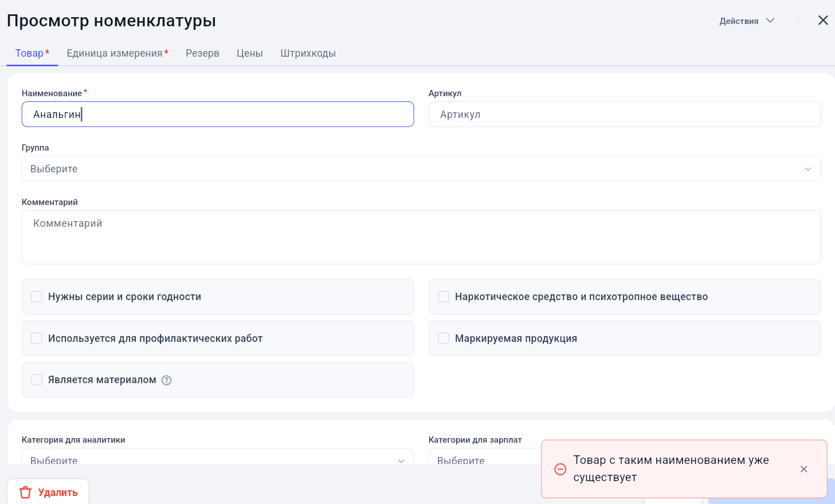This screenshot has height=504, width=835.
Task: Open the Действия dropdown menu
Action: 747,21
